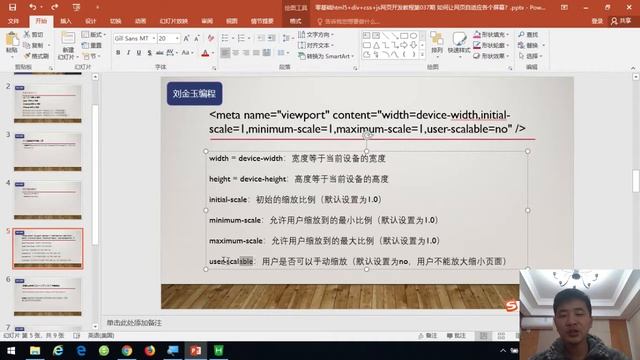Click the Tell me search box
The height and width of the screenshot is (360, 640).
(x=349, y=21)
